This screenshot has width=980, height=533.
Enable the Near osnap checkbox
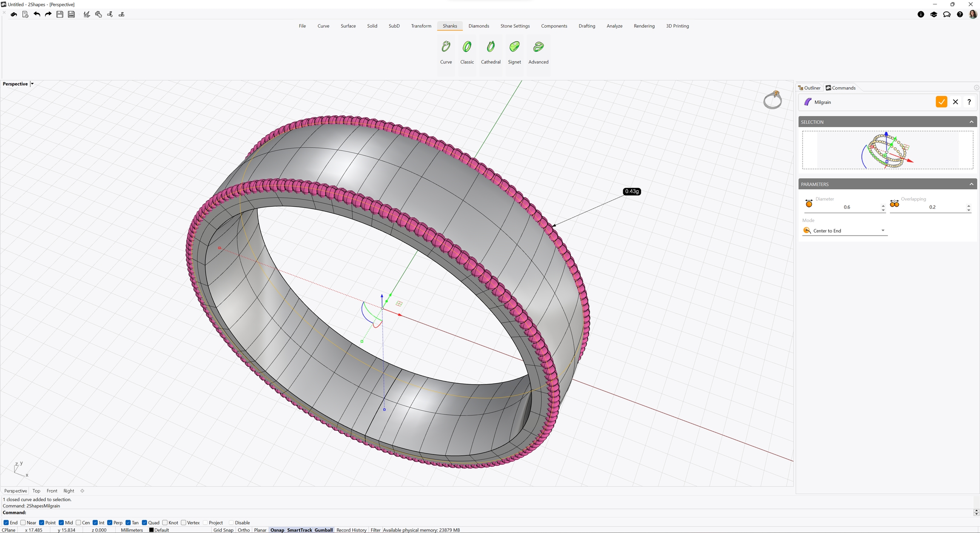click(x=23, y=523)
